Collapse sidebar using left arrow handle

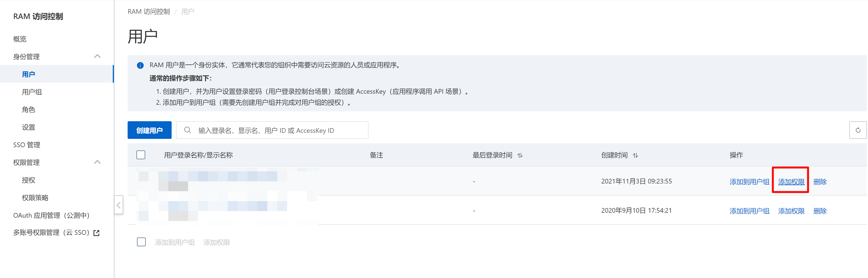click(119, 205)
